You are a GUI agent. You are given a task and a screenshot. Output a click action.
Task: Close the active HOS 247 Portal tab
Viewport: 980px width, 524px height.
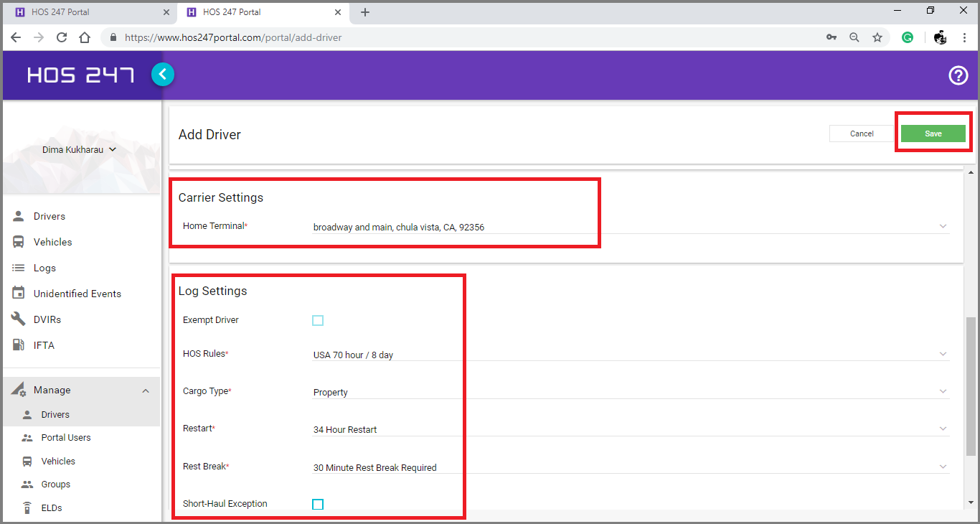point(337,12)
